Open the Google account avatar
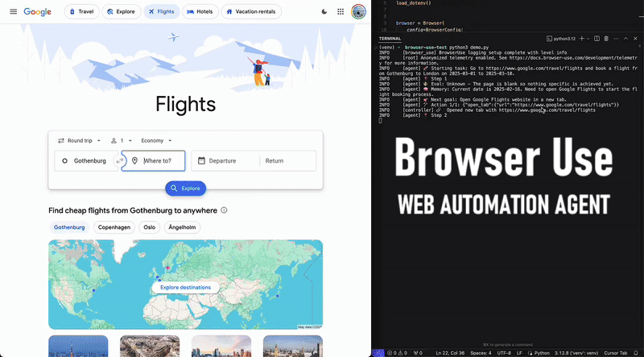Image resolution: width=644 pixels, height=357 pixels. (x=358, y=11)
